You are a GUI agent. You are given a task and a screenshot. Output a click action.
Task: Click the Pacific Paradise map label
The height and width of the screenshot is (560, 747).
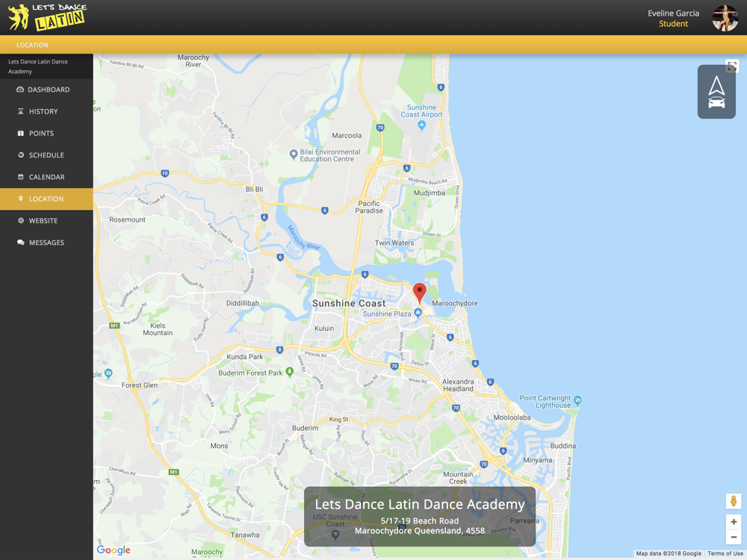point(370,207)
